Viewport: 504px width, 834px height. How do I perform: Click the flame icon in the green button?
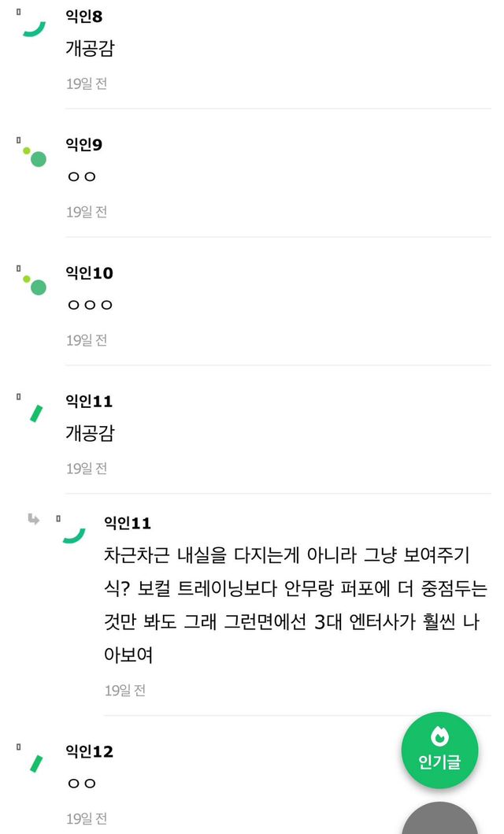pos(439,737)
